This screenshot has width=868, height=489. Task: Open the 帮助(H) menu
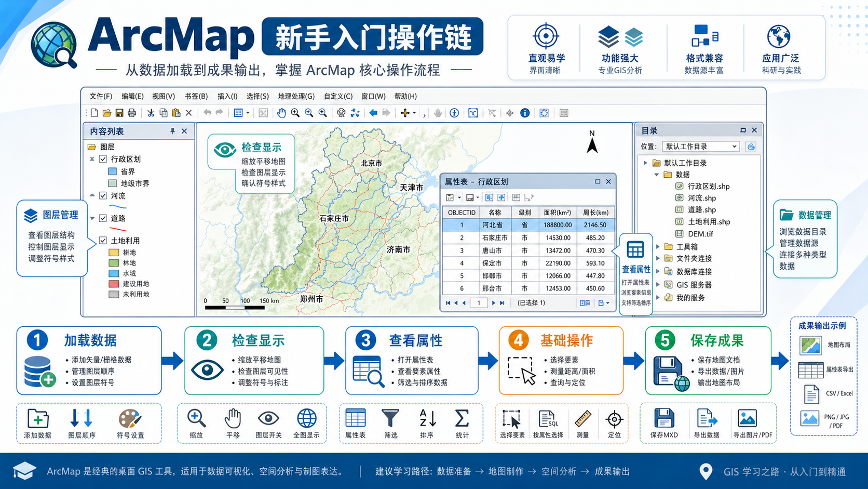pyautogui.click(x=405, y=96)
